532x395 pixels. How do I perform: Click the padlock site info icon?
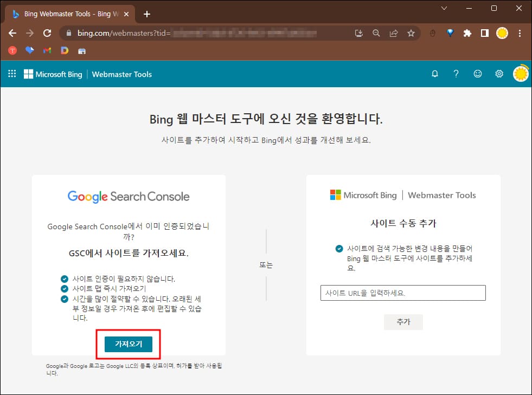[69, 33]
